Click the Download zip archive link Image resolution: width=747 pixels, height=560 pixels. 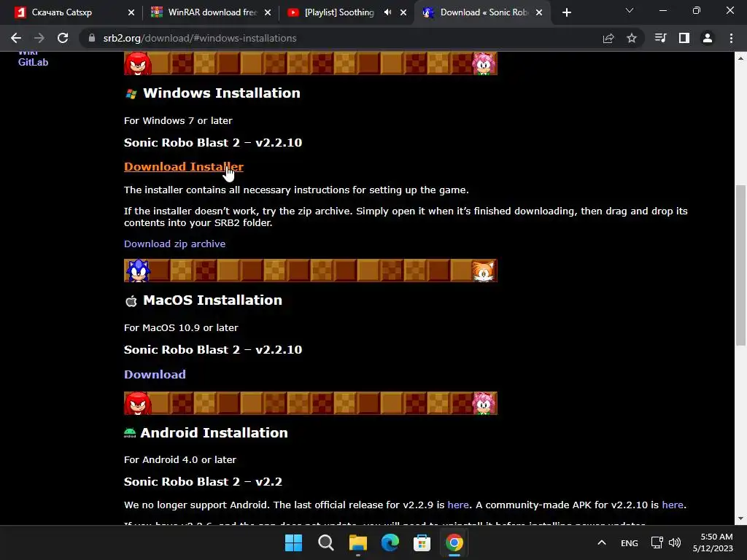(174, 244)
